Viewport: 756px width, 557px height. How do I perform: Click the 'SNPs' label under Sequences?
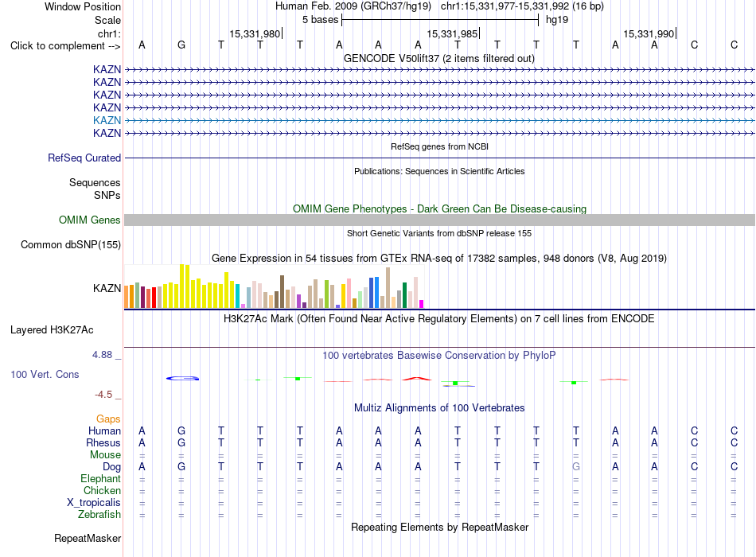[x=107, y=195]
